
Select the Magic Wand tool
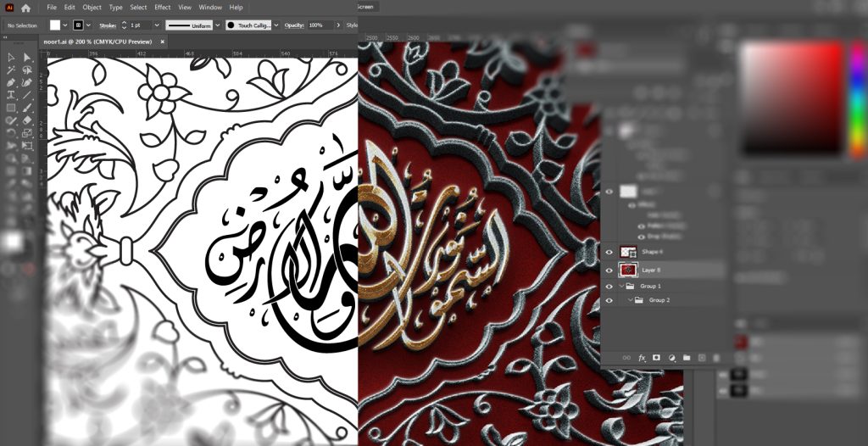[11, 70]
